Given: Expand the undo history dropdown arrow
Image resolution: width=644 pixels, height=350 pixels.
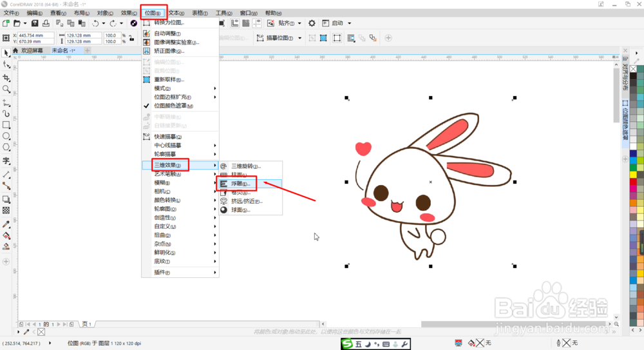Looking at the screenshot, I should click(104, 23).
